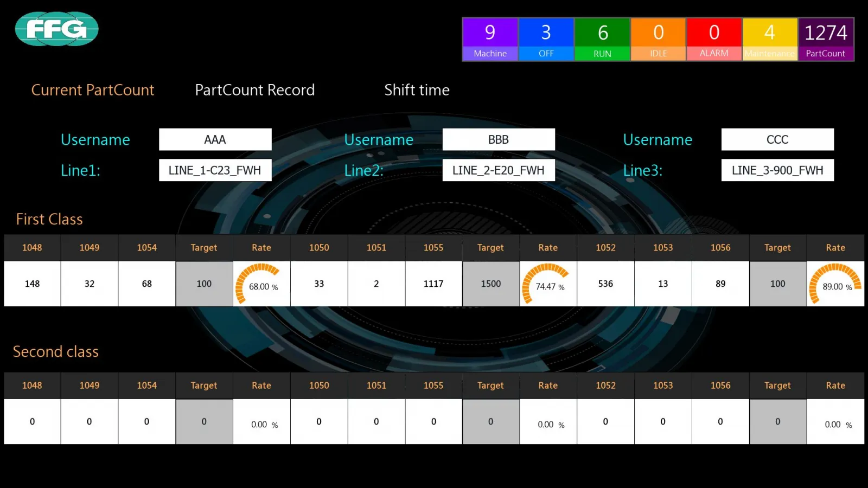This screenshot has width=868, height=488.
Task: Open the Shift time tab
Action: coord(417,90)
